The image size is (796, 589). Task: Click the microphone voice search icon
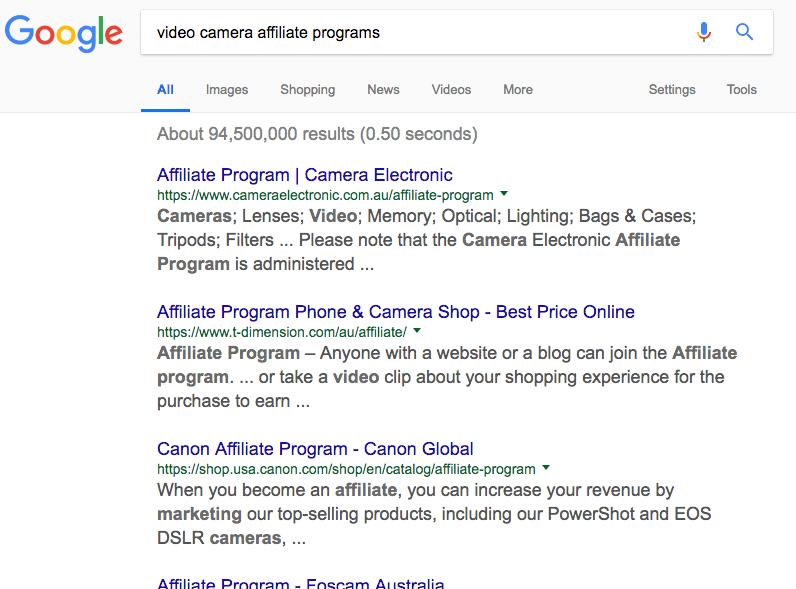coord(704,32)
